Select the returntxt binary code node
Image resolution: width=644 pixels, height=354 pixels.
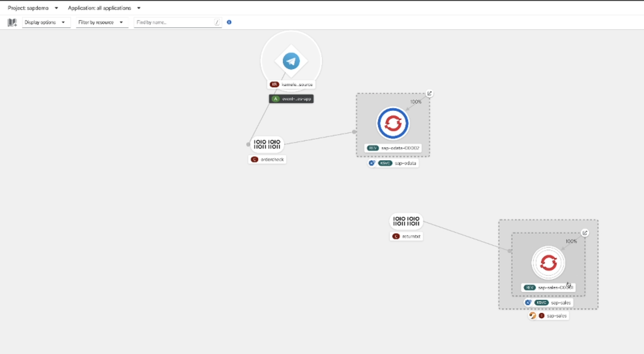point(406,221)
